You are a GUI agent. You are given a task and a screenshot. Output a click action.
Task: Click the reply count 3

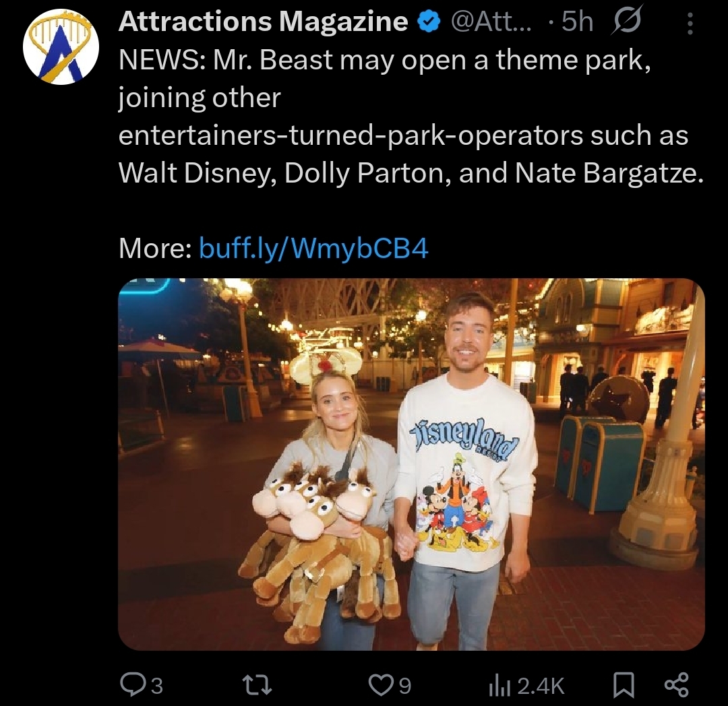click(x=157, y=686)
